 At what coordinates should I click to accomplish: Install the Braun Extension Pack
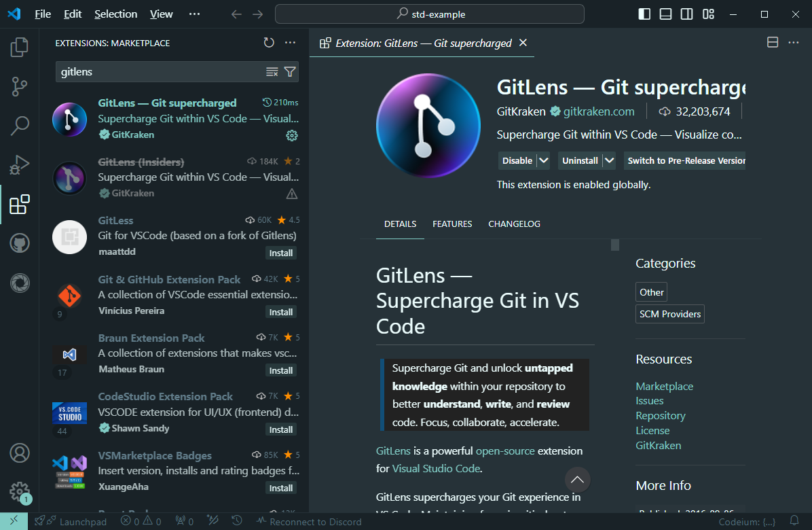[x=280, y=370]
